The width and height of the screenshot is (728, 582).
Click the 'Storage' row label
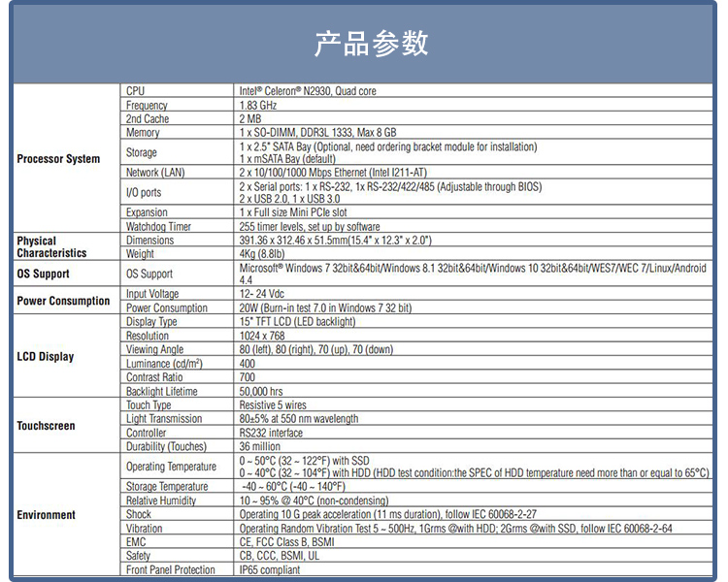(141, 152)
